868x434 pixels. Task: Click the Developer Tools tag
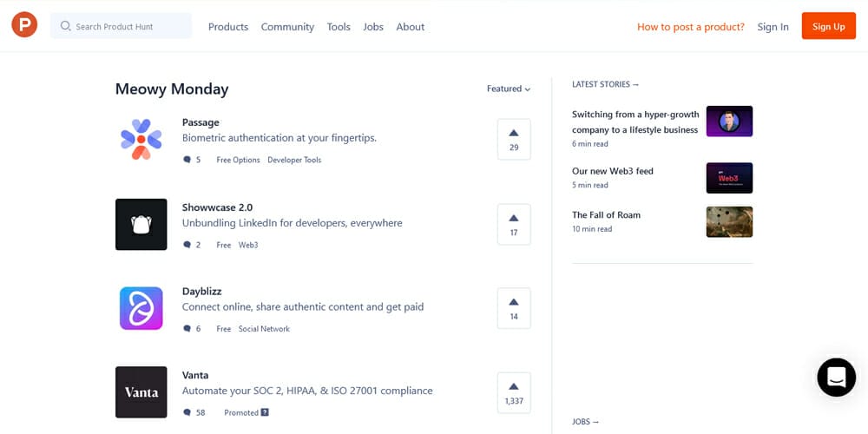pos(294,160)
